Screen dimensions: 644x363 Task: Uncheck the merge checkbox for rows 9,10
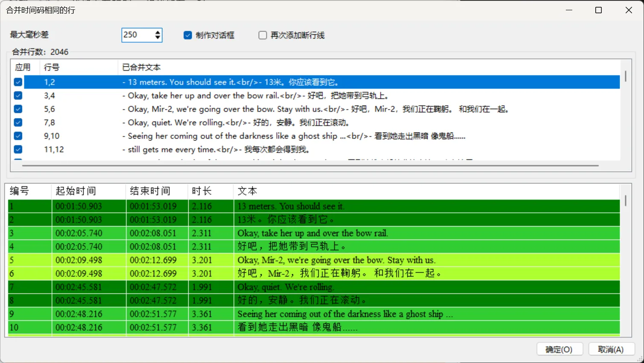point(18,136)
